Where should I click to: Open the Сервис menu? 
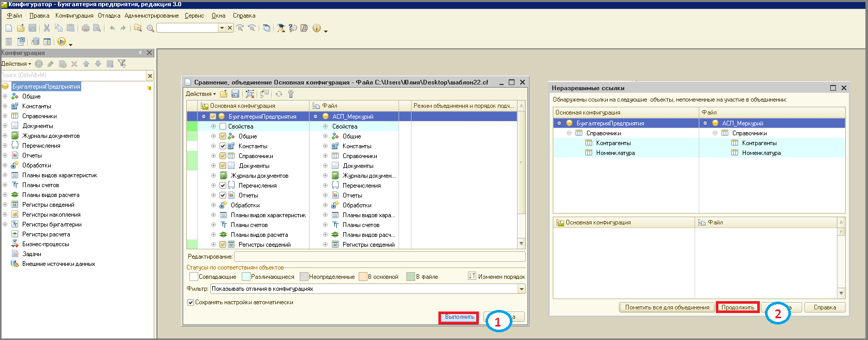coord(195,16)
